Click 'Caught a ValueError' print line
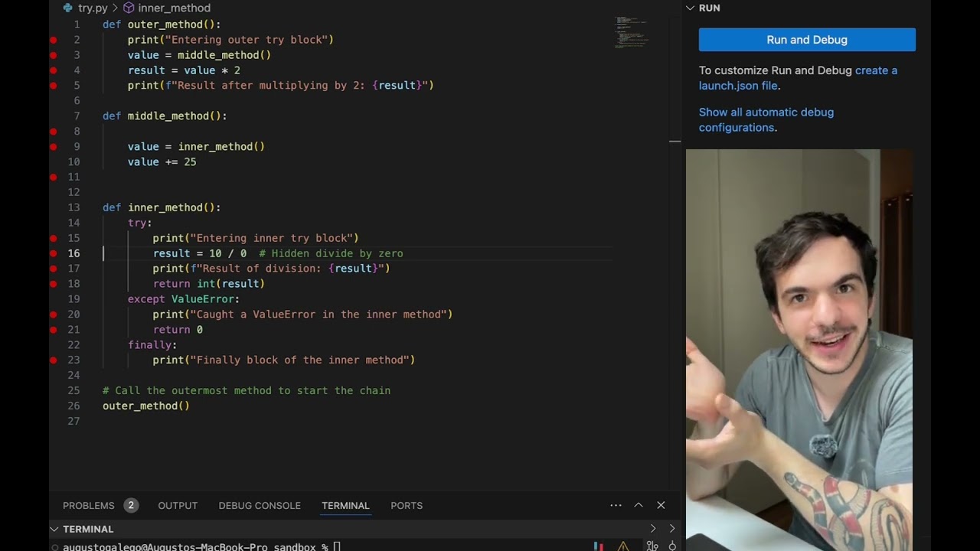The image size is (980, 551). click(x=303, y=315)
